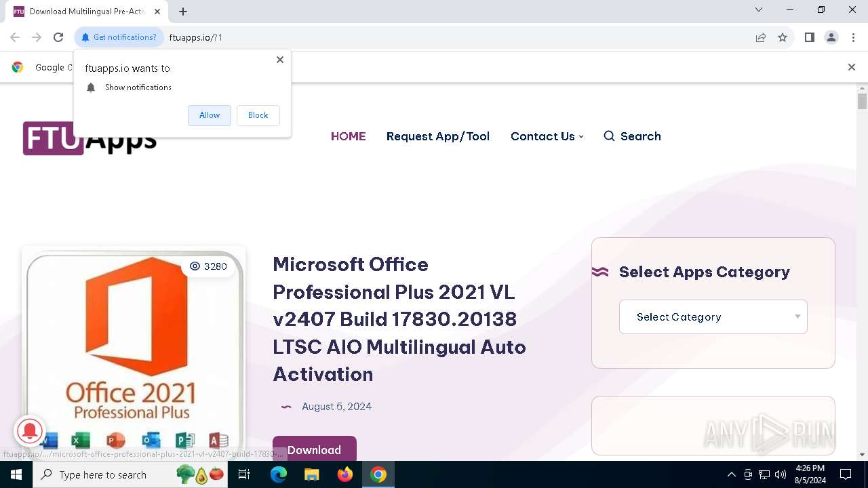Block notifications from ftuapps.io
This screenshot has width=868, height=488.
pyautogui.click(x=258, y=115)
